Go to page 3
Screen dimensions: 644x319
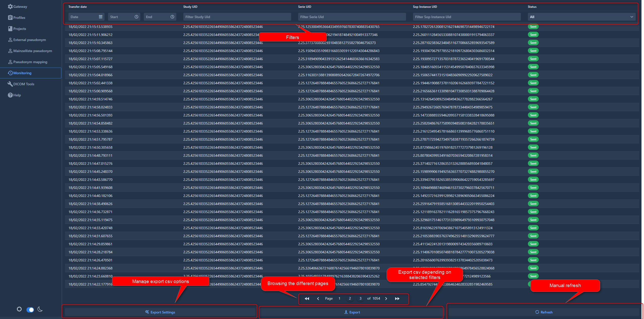(360, 299)
